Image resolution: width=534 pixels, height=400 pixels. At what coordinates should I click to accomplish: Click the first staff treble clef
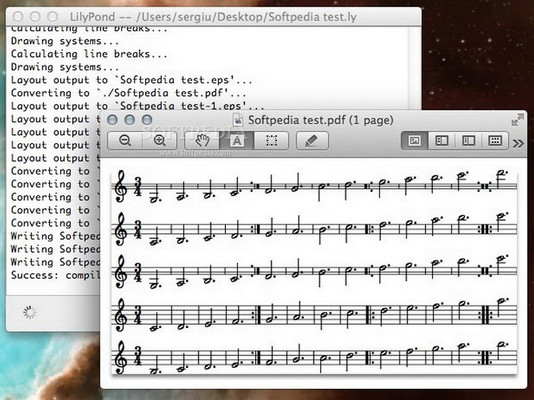(122, 187)
